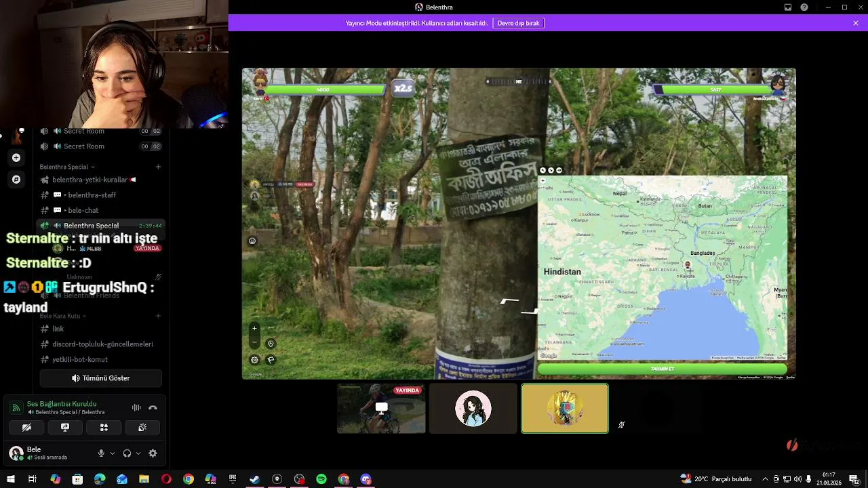The height and width of the screenshot is (488, 868).
Task: Click the green TAHMİN ET guess button
Action: [663, 369]
